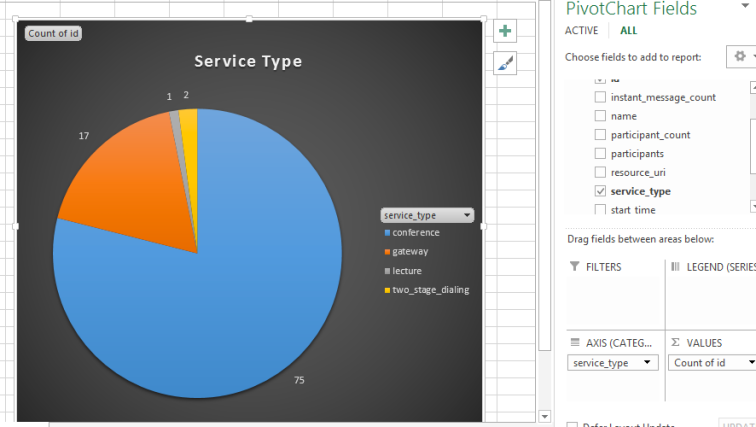The height and width of the screenshot is (427, 756).
Task: Switch to the ACTIVE fields tab
Action: coord(581,31)
